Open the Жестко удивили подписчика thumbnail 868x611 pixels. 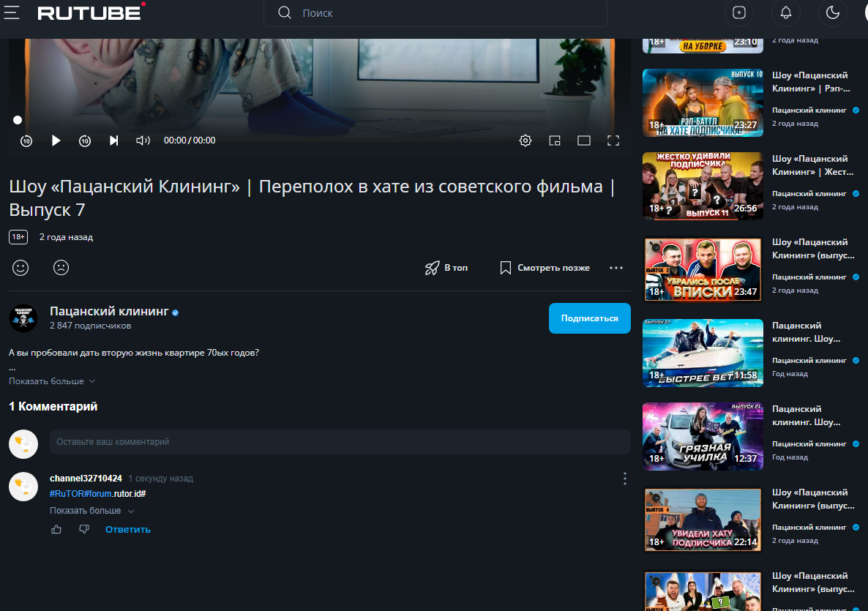[703, 186]
